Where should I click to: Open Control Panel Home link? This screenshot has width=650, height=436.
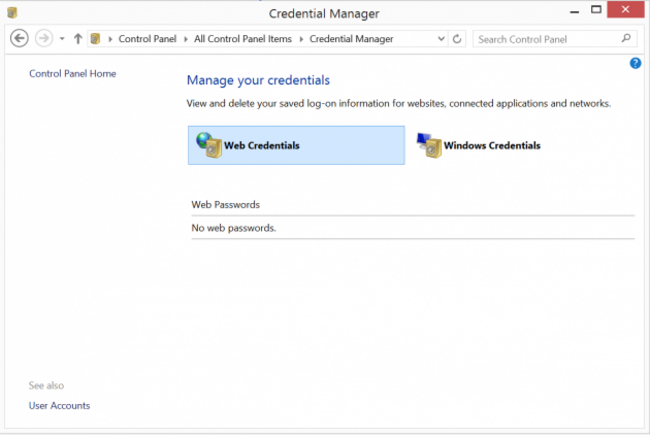point(73,74)
